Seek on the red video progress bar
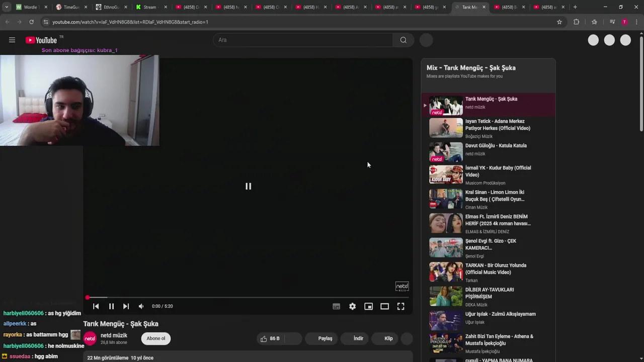 coord(248,298)
